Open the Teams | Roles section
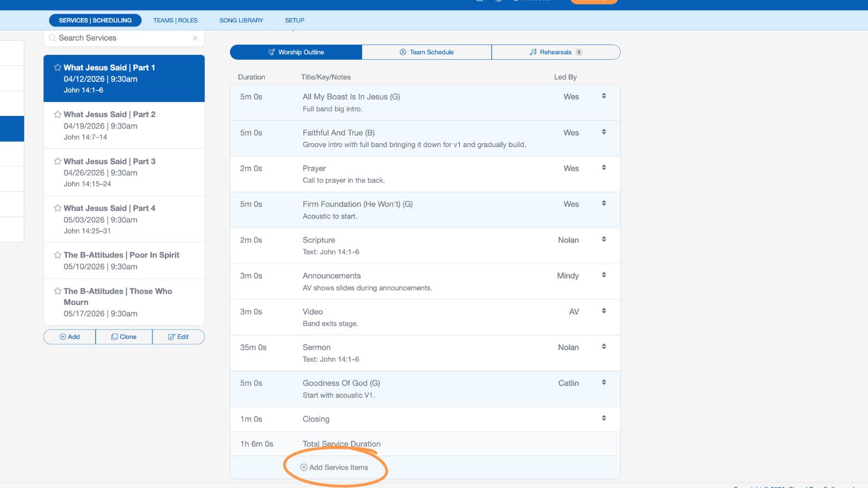 pyautogui.click(x=175, y=20)
